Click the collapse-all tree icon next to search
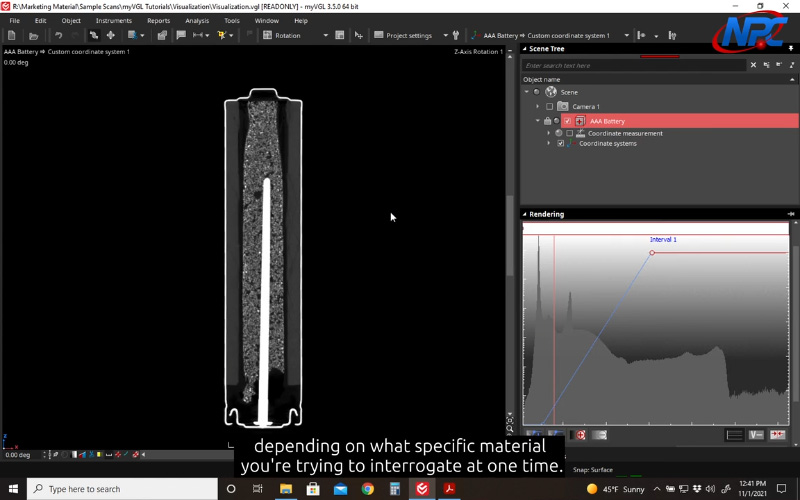 point(779,65)
